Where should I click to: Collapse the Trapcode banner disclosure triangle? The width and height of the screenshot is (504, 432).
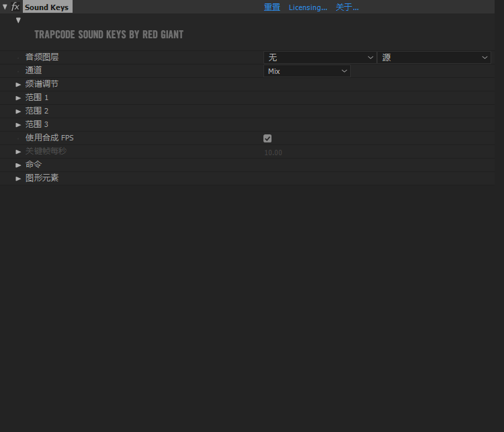[x=18, y=20]
